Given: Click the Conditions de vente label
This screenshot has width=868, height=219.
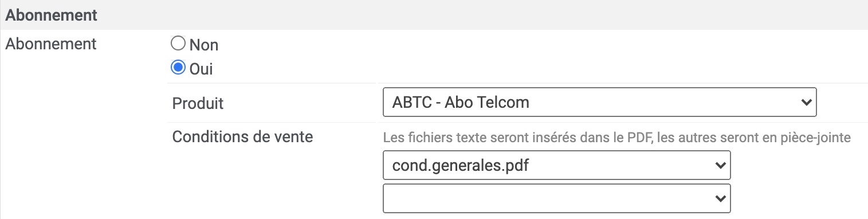Looking at the screenshot, I should point(242,137).
